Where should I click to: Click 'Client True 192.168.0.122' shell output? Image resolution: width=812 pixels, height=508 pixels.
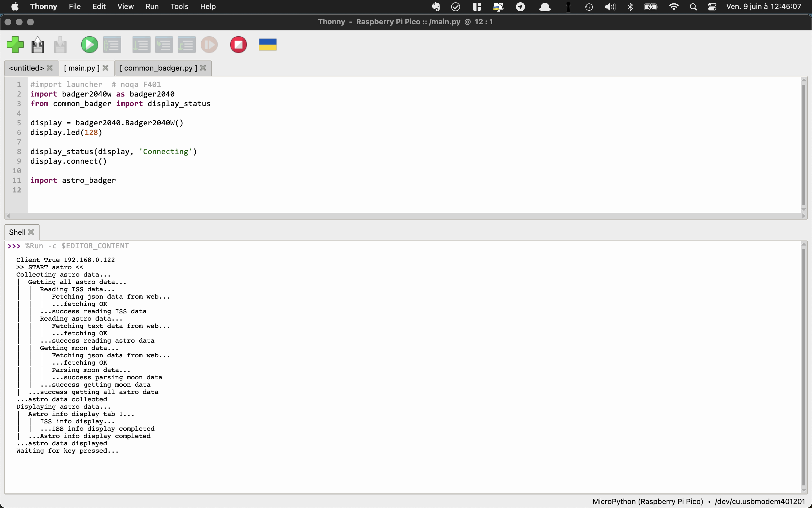[x=65, y=260]
